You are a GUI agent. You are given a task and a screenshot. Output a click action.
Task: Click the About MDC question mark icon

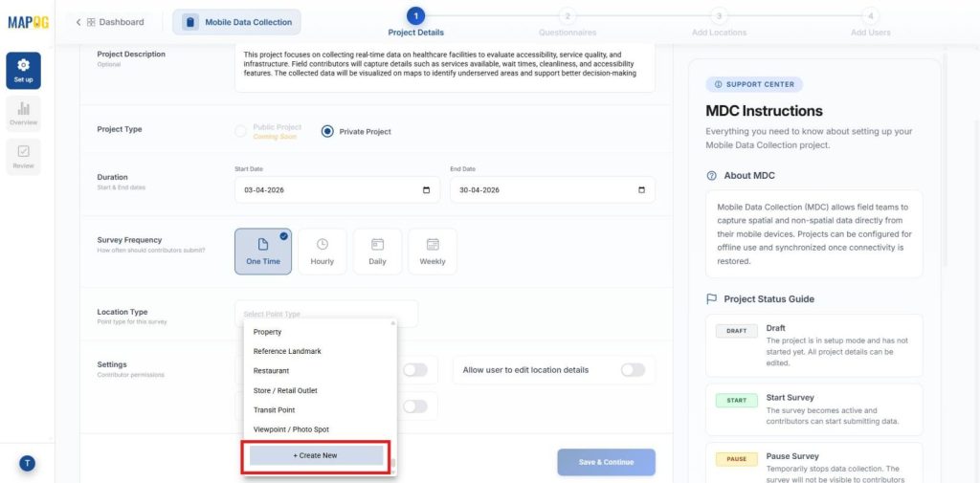(x=711, y=176)
